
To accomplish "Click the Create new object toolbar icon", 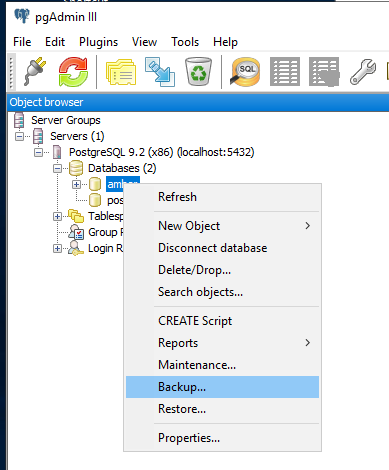I will (160, 72).
